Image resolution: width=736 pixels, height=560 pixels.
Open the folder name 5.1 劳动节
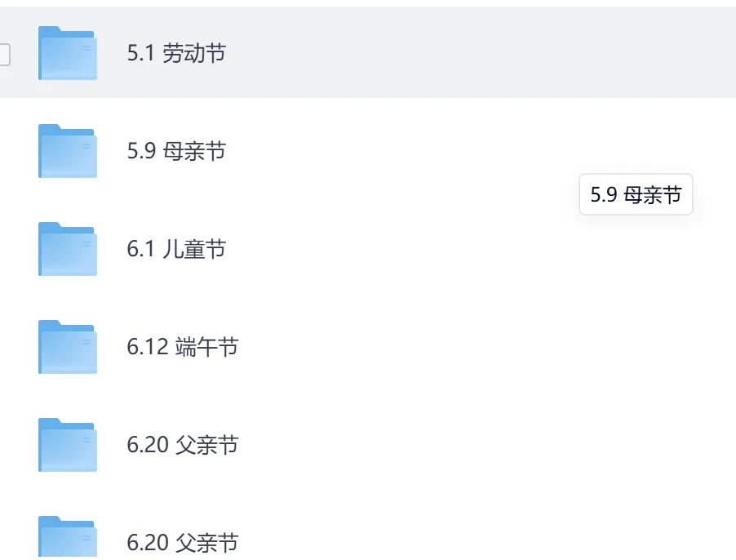click(x=176, y=54)
